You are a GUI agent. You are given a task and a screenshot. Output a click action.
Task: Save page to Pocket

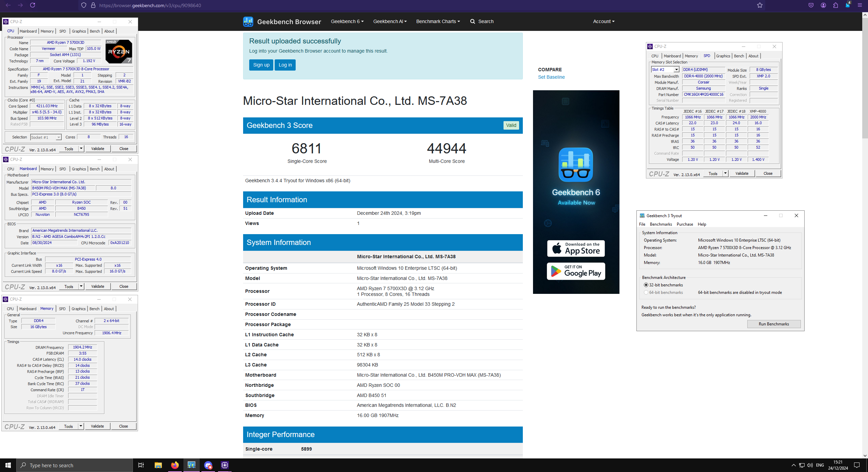click(811, 5)
